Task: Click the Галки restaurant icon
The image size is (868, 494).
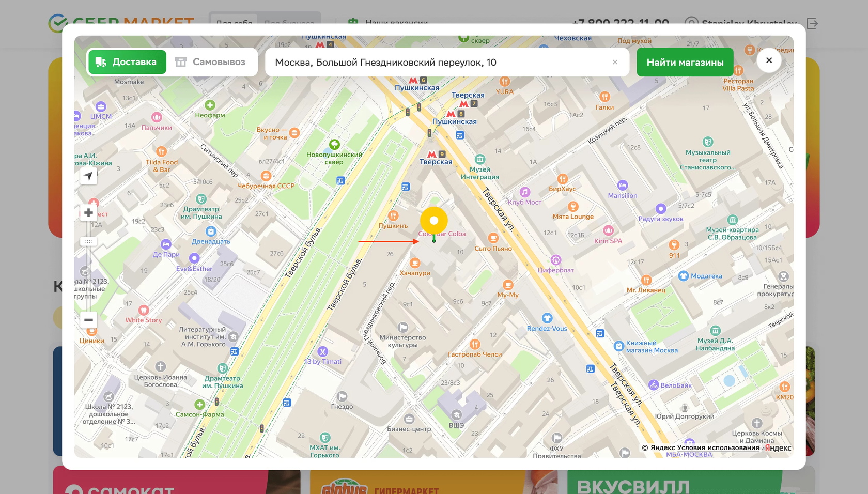Action: pyautogui.click(x=605, y=97)
